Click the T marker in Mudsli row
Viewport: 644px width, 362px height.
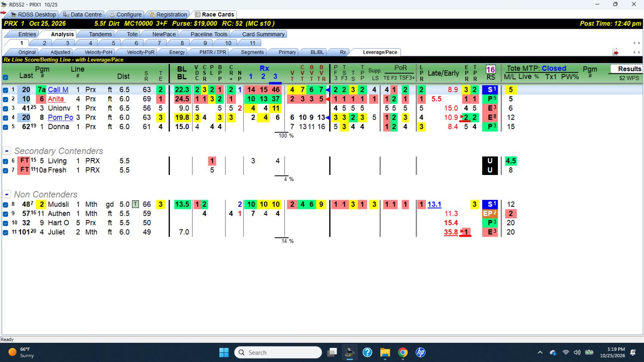click(x=135, y=204)
